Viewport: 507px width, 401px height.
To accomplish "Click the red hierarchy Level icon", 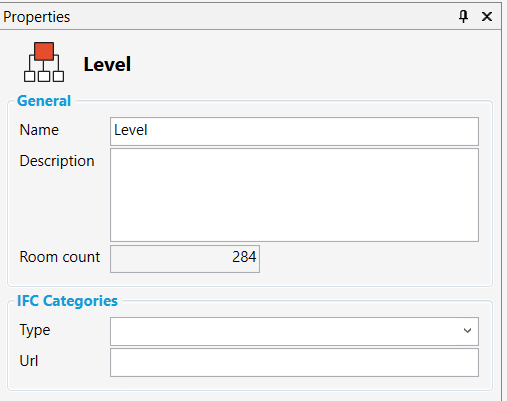I will [x=44, y=62].
